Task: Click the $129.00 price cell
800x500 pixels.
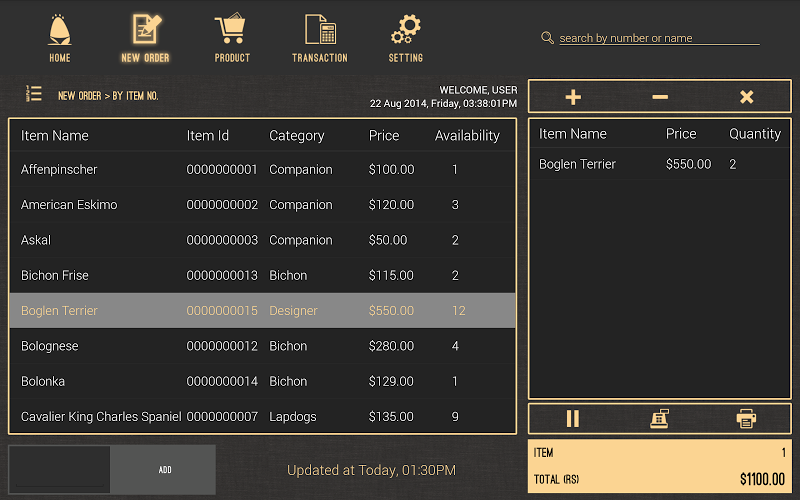Action: (x=391, y=381)
